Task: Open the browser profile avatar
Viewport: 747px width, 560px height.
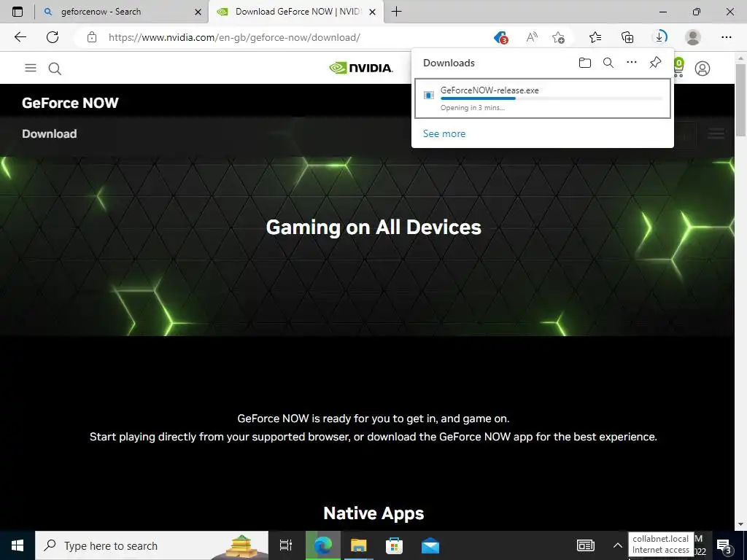Action: click(693, 37)
